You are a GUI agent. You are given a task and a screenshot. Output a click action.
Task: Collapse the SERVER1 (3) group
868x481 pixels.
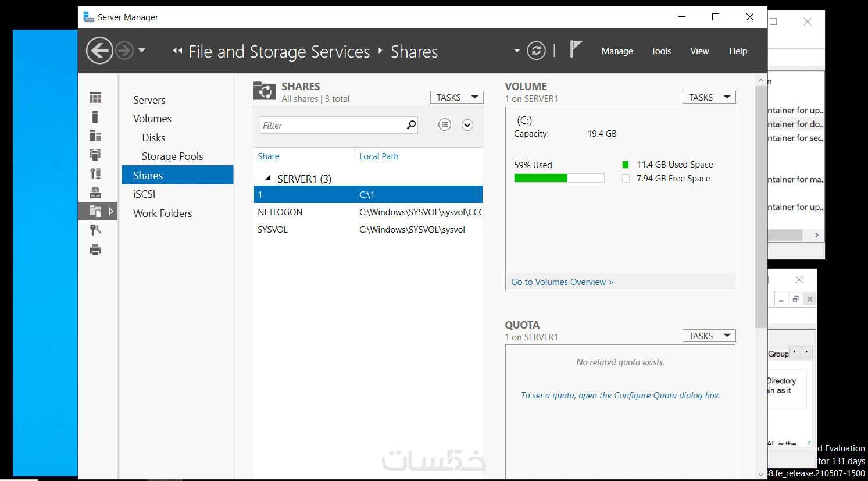[x=267, y=178]
